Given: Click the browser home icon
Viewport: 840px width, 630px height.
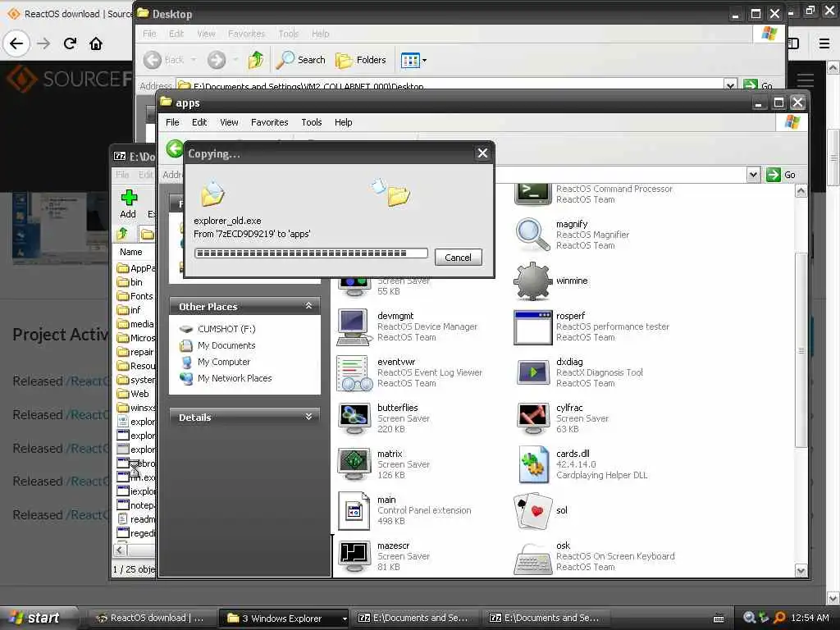Looking at the screenshot, I should pos(96,43).
